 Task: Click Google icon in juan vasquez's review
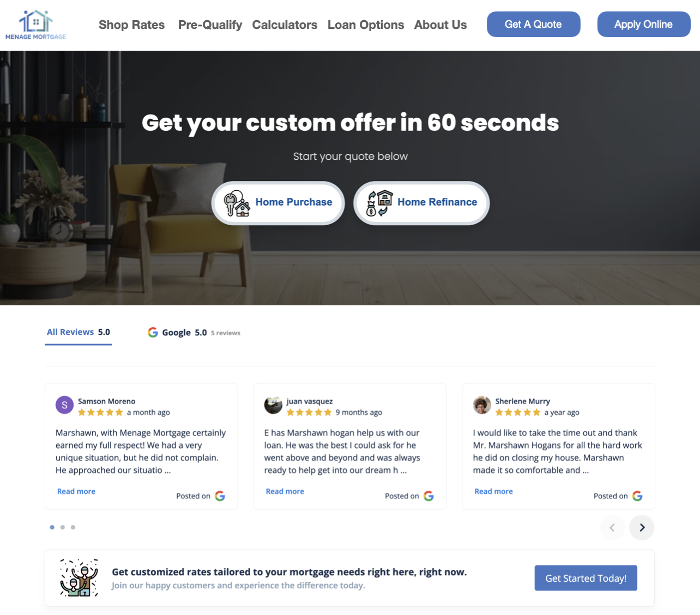(x=429, y=496)
